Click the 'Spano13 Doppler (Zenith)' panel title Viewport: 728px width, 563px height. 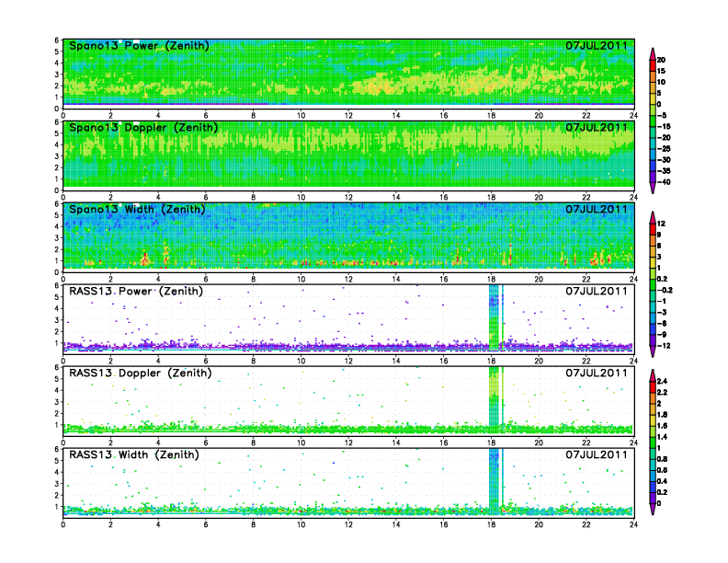[143, 127]
